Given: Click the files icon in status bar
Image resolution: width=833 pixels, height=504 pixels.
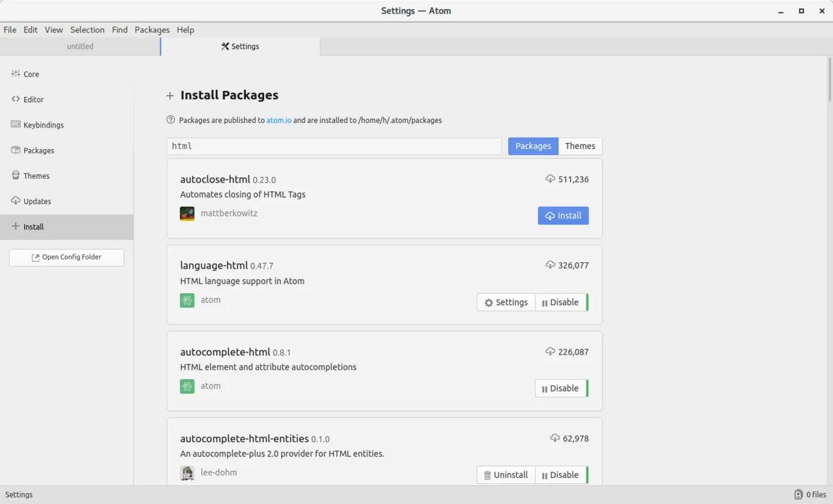Looking at the screenshot, I should [x=799, y=494].
